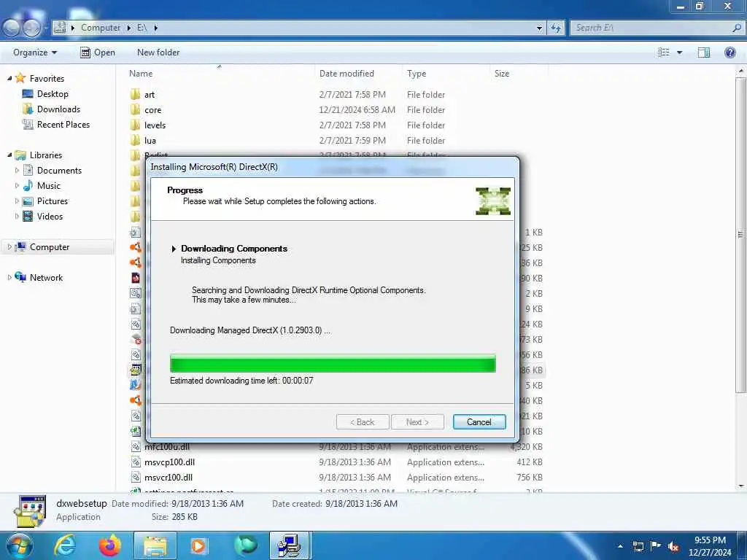Click the green download progress bar
747x560 pixels.
[x=333, y=364]
